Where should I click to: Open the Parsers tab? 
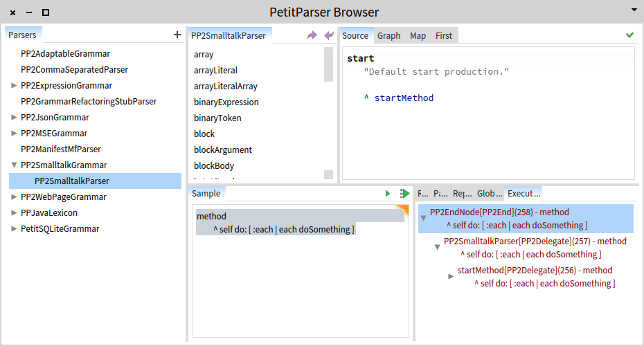tap(23, 35)
